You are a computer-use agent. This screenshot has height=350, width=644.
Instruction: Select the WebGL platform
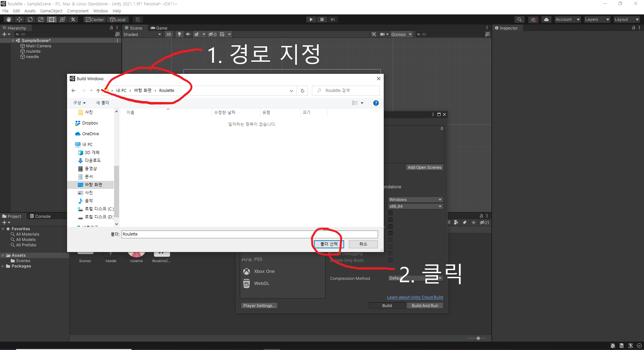[262, 284]
